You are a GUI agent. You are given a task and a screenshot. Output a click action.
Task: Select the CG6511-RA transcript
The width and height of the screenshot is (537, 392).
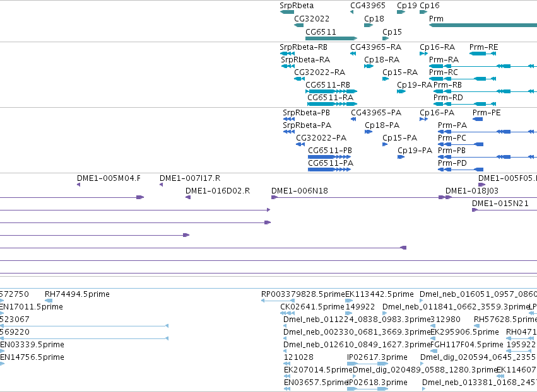tap(332, 104)
